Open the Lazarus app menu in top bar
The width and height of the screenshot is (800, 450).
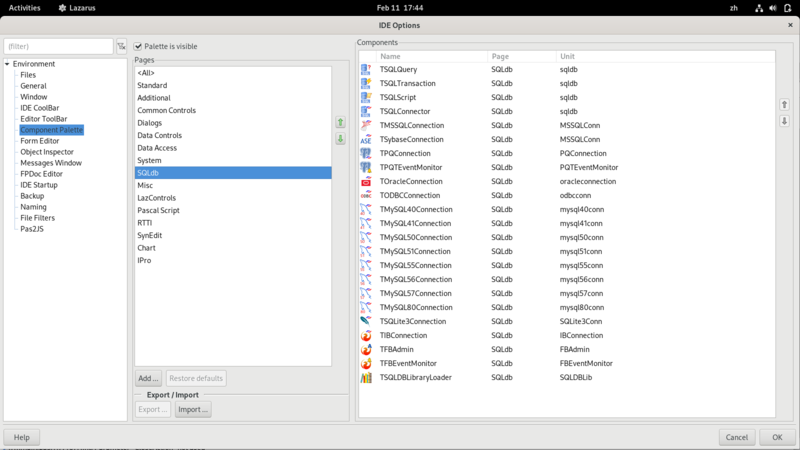[77, 8]
